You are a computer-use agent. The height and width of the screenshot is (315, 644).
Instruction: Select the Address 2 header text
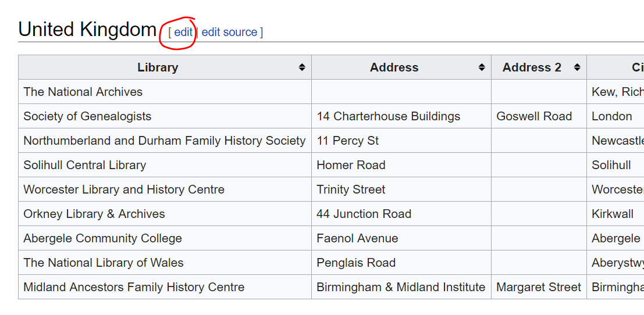pyautogui.click(x=532, y=67)
